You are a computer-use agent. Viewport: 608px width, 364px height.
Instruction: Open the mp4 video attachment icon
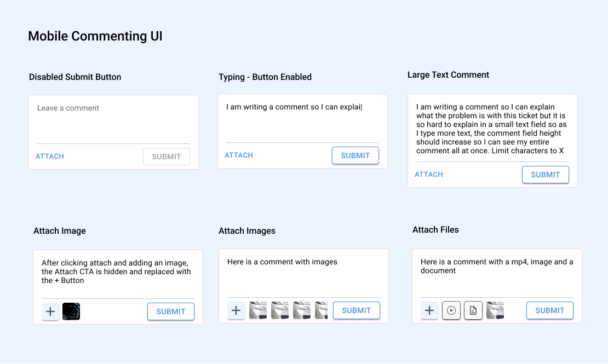451,310
